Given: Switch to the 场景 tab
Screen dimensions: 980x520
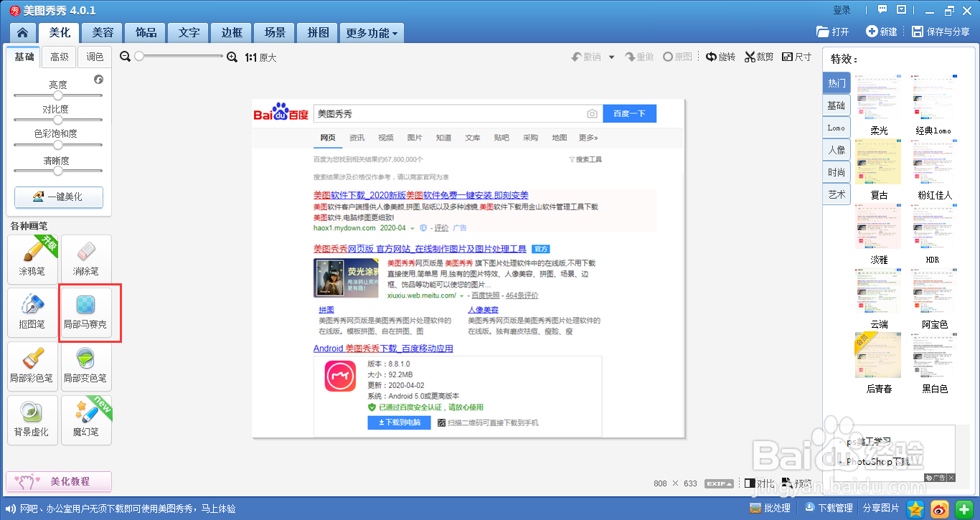Looking at the screenshot, I should [x=275, y=33].
